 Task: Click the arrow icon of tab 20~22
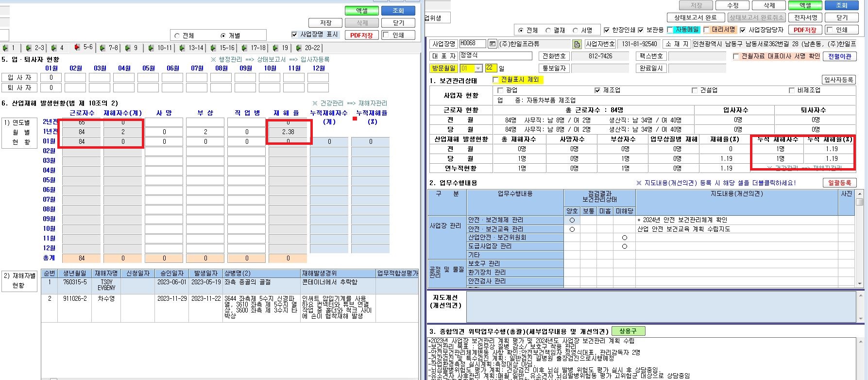point(298,48)
